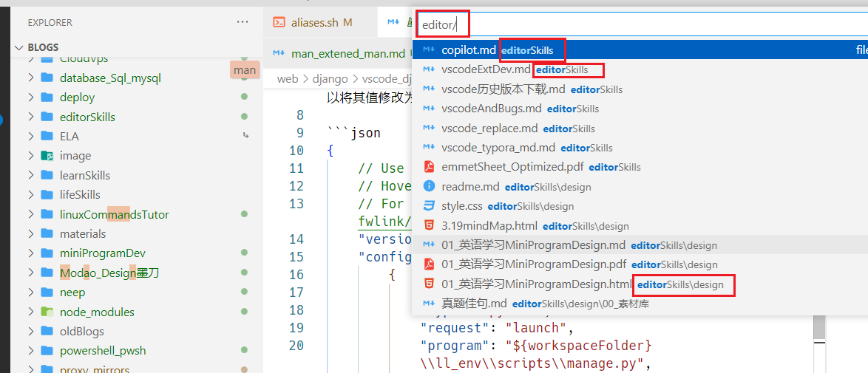Click the learnSkills folder icon
Image resolution: width=868 pixels, height=373 pixels.
point(47,176)
